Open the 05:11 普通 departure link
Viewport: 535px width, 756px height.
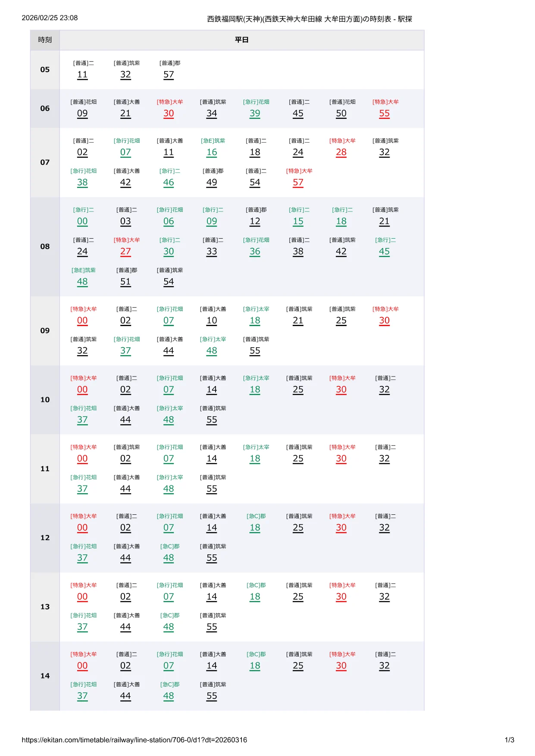tap(82, 75)
